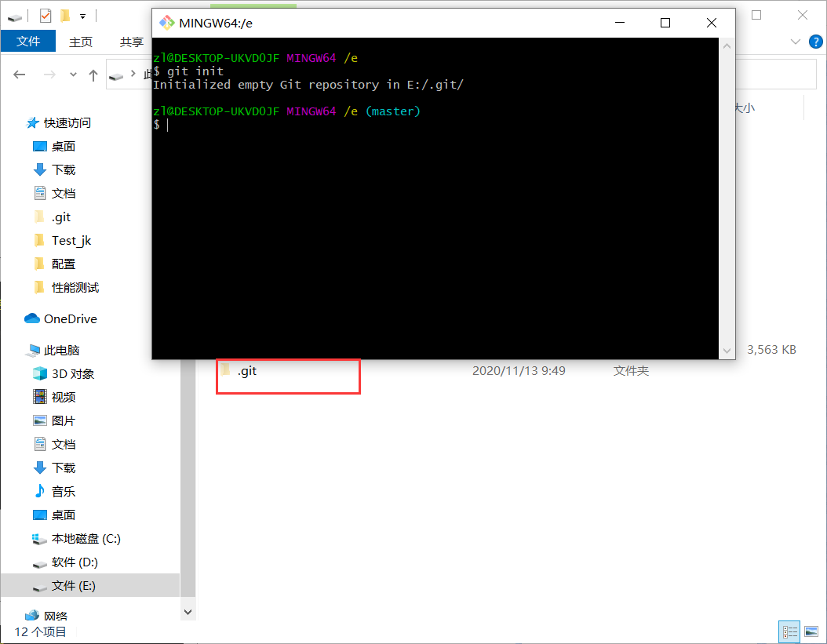Open 本地磁盘 (C:) drive
This screenshot has width=827, height=644.
86,539
